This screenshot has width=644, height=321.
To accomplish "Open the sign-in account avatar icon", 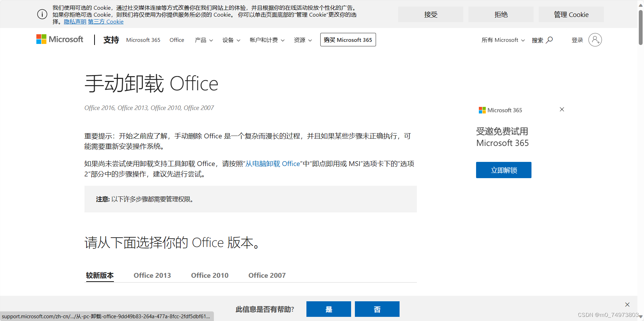I will 595,40.
